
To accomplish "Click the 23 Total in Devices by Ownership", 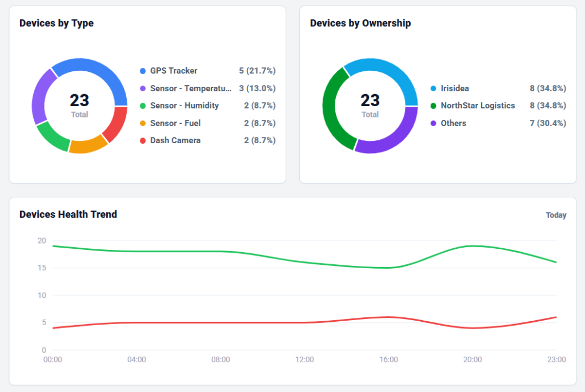I will click(x=370, y=105).
